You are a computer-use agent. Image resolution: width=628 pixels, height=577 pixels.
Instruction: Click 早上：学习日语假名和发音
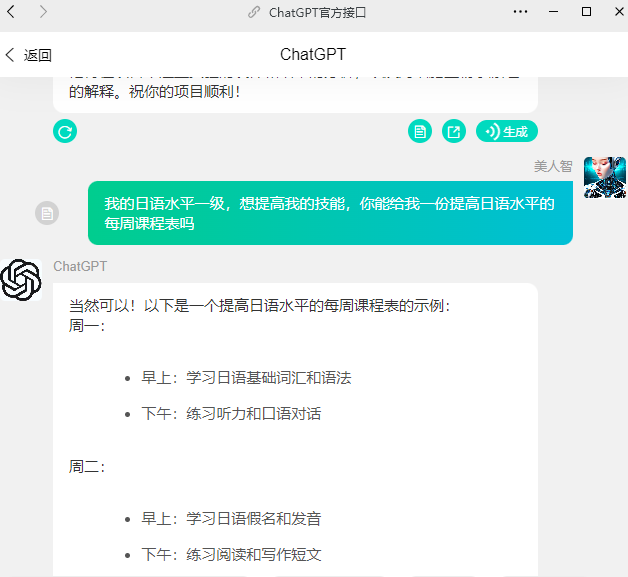[231, 519]
